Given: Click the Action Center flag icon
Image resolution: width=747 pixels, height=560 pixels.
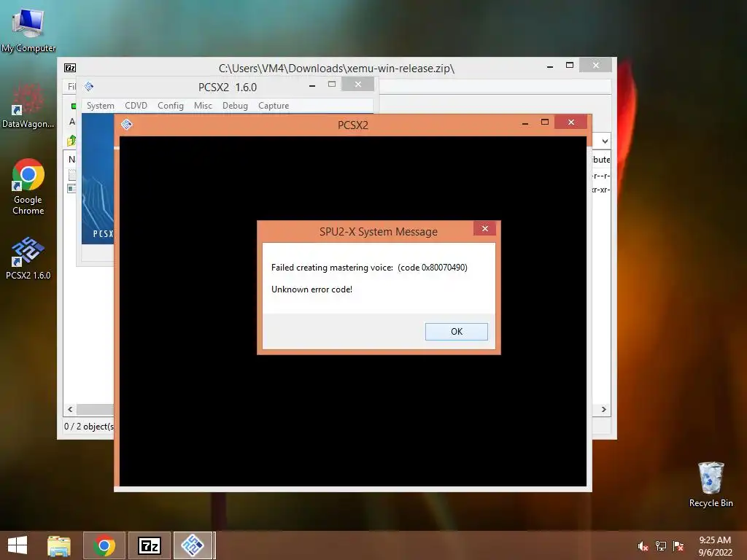Looking at the screenshot, I should coord(678,546).
